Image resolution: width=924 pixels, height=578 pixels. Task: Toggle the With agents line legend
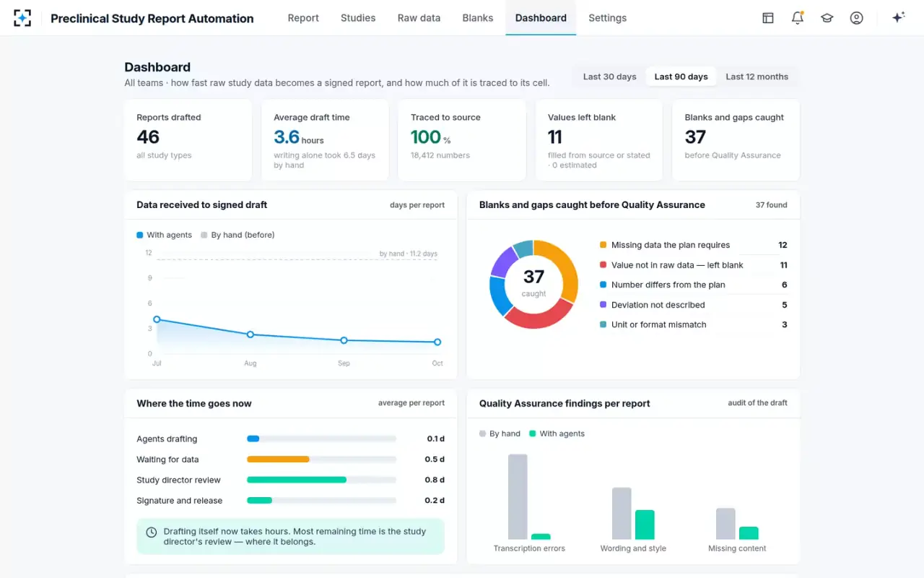[165, 235]
